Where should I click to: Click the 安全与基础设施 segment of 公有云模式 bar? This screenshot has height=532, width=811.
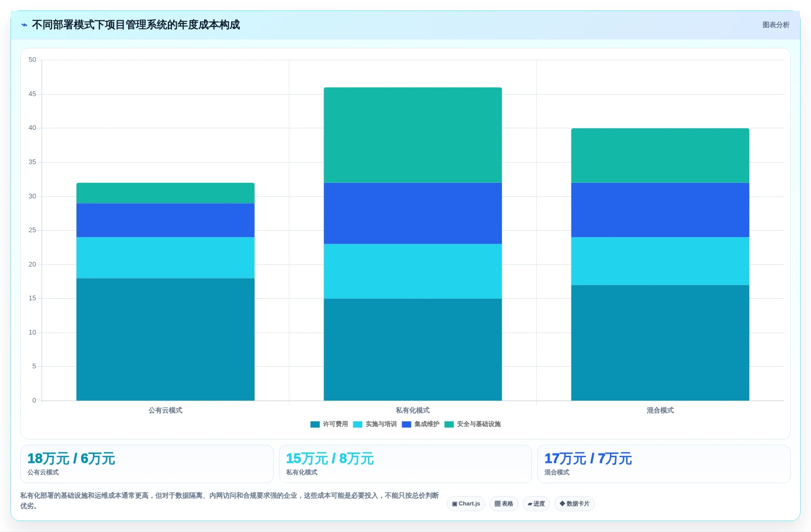pyautogui.click(x=165, y=193)
